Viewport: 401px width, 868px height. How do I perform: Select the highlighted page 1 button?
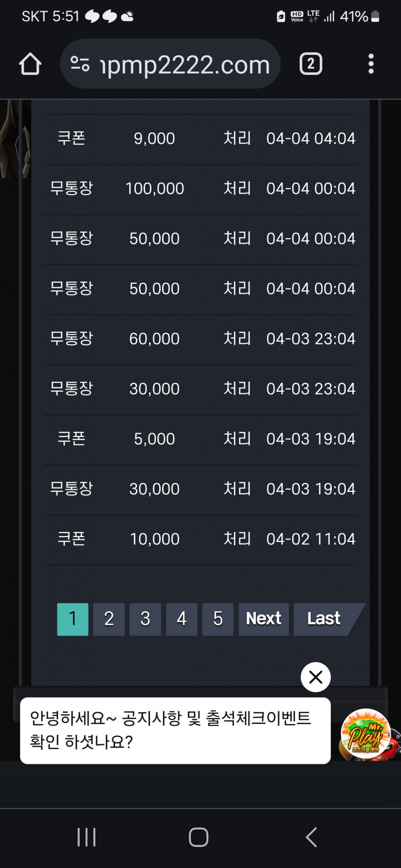[x=73, y=619]
